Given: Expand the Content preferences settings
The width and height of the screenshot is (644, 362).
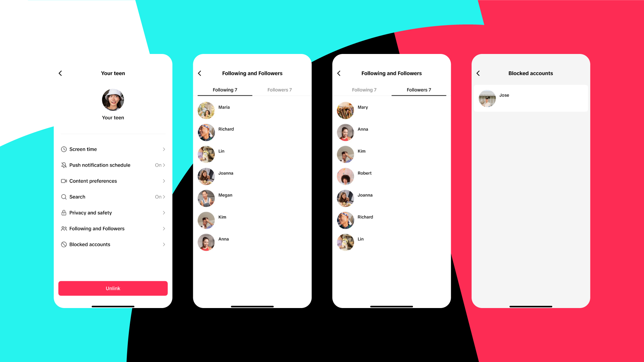Looking at the screenshot, I should point(113,181).
